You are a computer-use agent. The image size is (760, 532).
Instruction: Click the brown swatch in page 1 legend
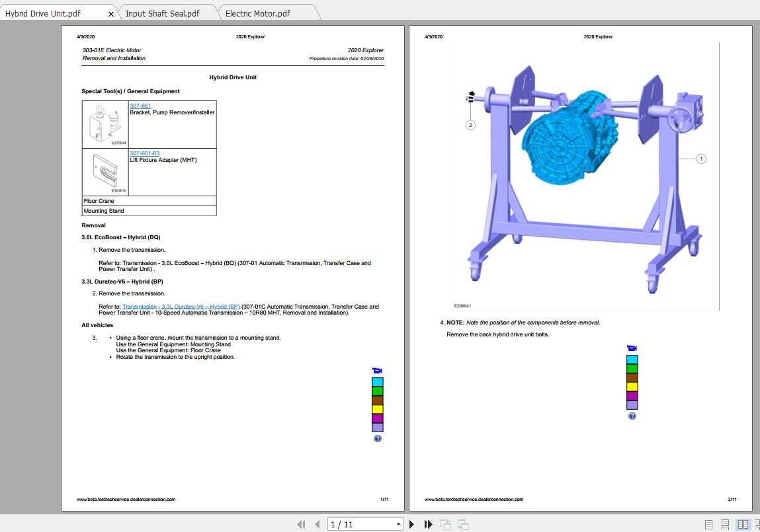[378, 400]
